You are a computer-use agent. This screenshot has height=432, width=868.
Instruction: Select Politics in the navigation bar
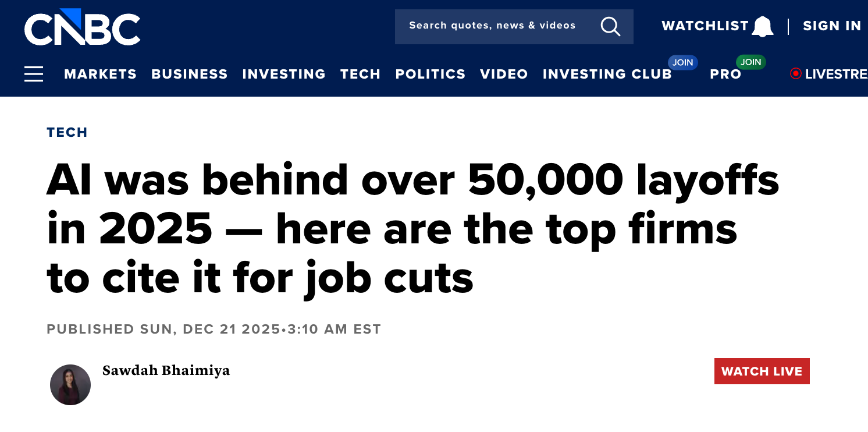point(431,75)
